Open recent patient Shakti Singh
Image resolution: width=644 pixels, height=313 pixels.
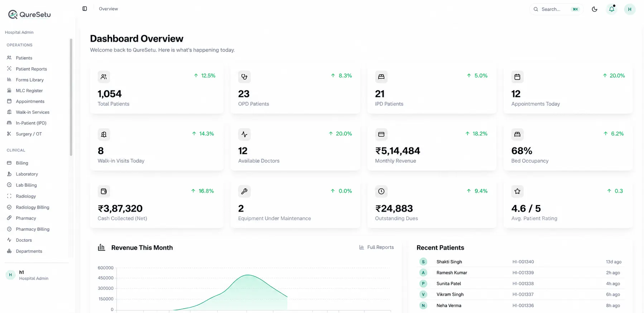(x=520, y=262)
